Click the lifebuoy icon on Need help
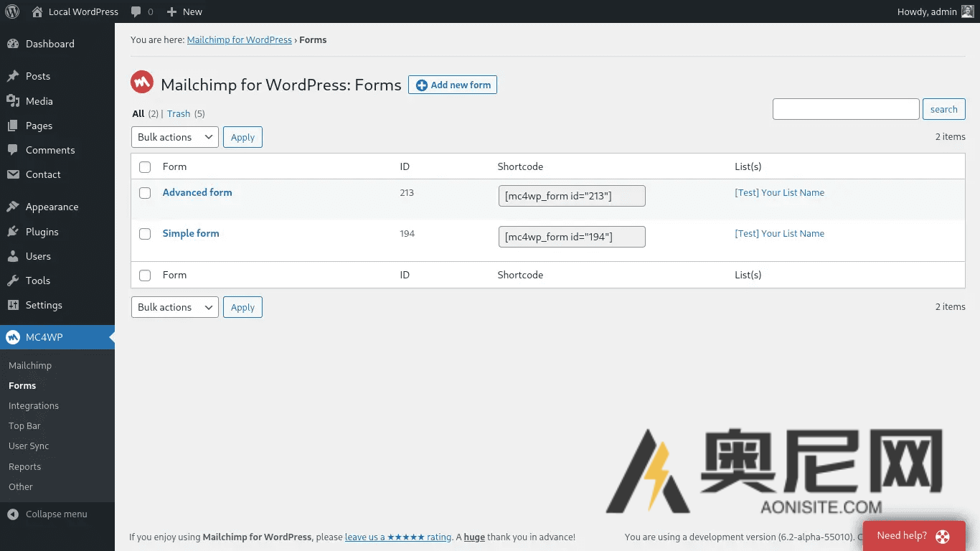980x551 pixels. pyautogui.click(x=943, y=536)
